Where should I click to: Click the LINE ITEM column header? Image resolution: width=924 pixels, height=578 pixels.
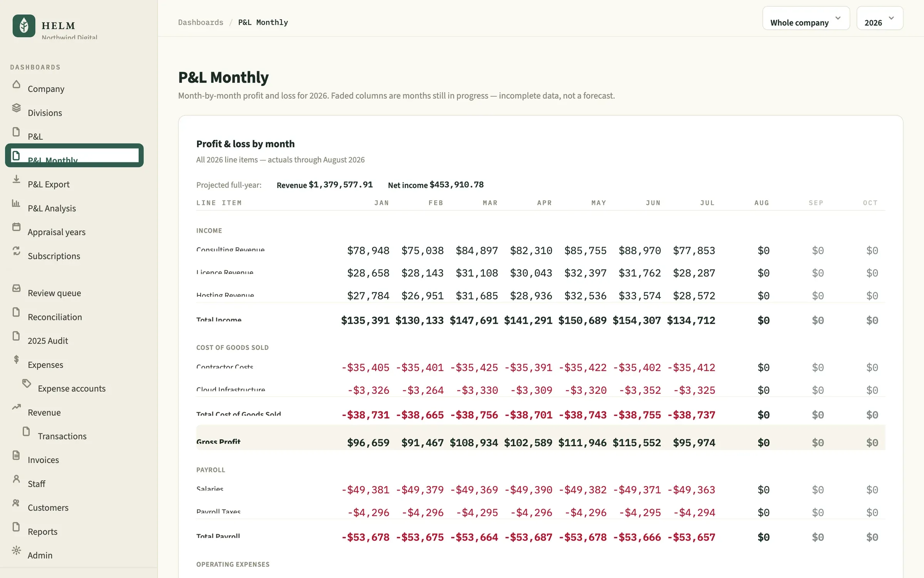pos(219,203)
